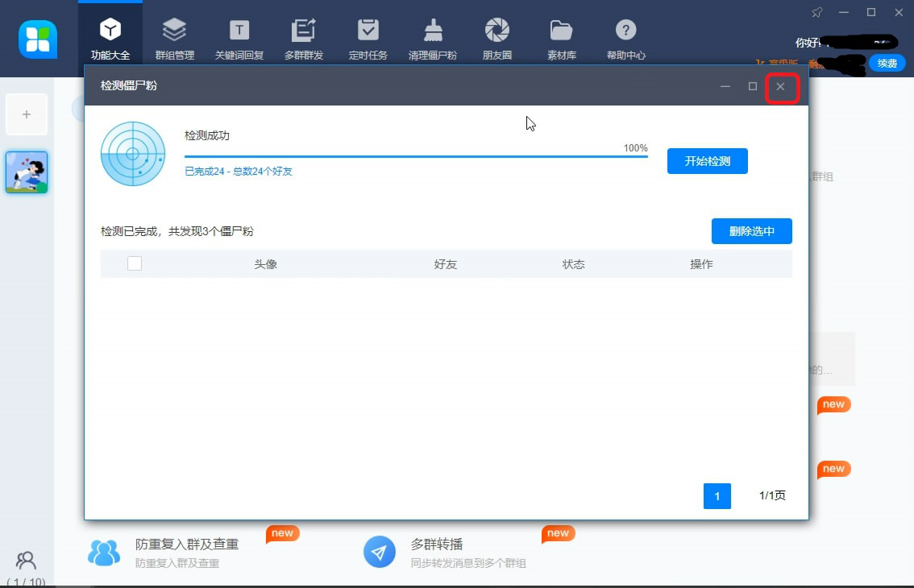Click the plus button to add account
914x588 pixels.
point(27,114)
